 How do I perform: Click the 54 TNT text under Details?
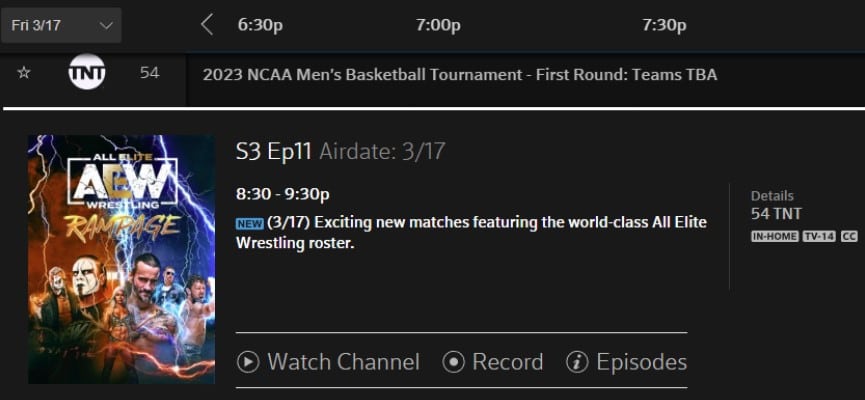pos(776,213)
